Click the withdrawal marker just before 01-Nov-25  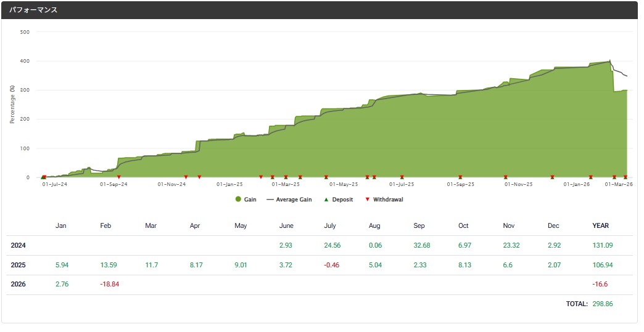pyautogui.click(x=506, y=177)
